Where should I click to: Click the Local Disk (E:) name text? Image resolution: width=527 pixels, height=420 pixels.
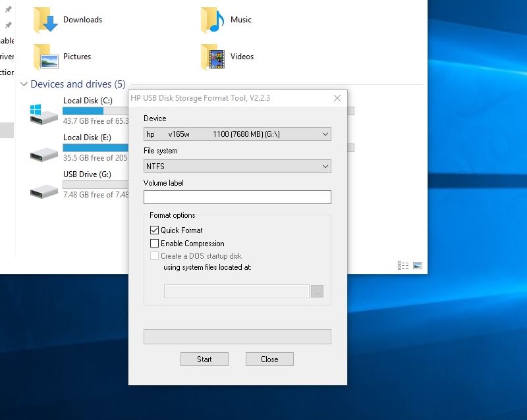tap(87, 138)
